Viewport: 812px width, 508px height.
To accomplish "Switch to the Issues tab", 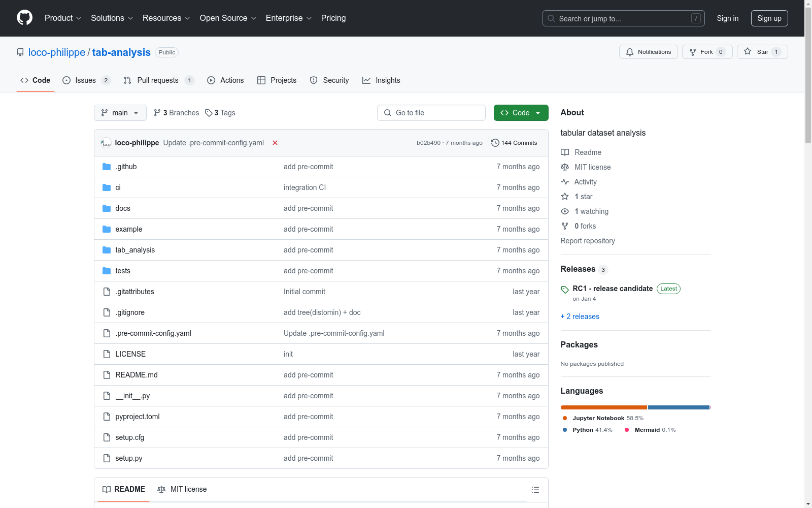I will tap(86, 80).
